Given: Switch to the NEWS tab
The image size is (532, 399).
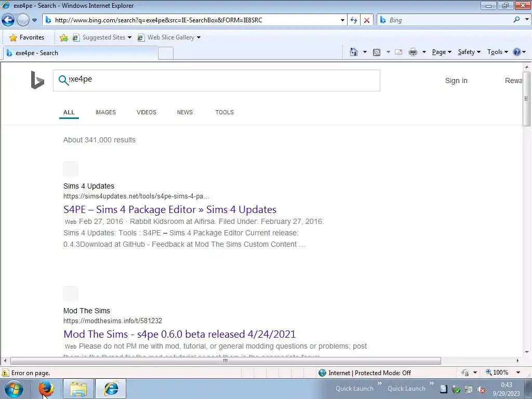Looking at the screenshot, I should (185, 112).
